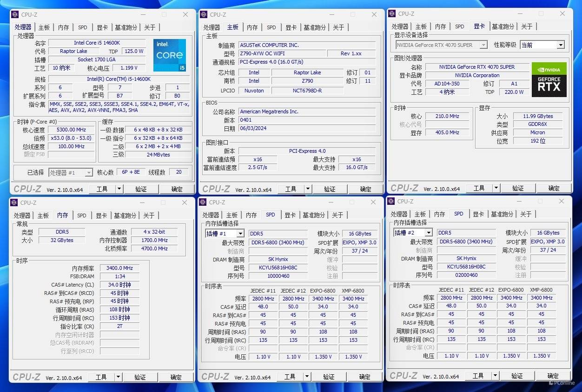582x392 pixels.
Task: Close the 显卡 CPU-Z window
Action: coord(562,13)
